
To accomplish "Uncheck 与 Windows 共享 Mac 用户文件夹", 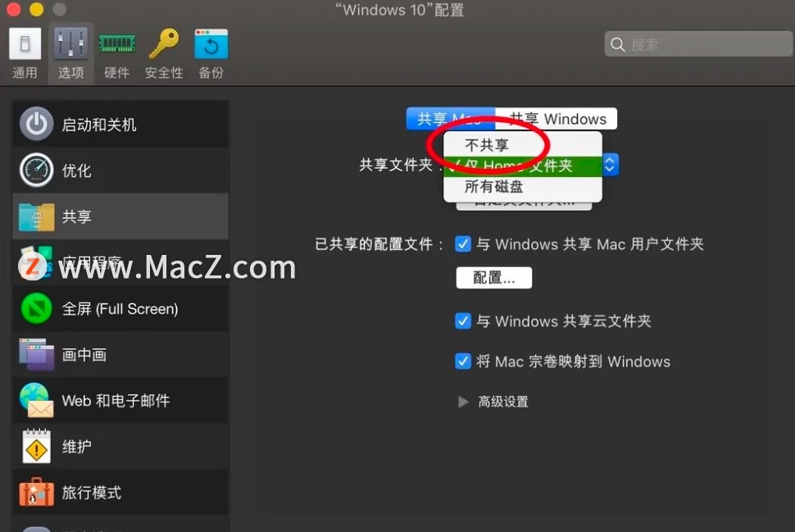I will pos(463,244).
